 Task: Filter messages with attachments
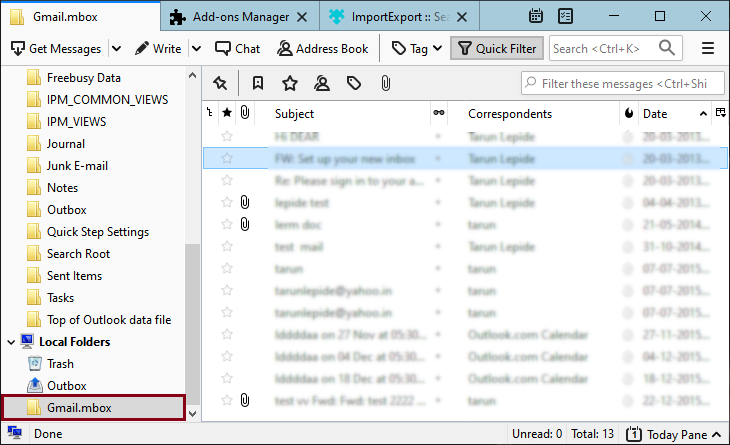pos(385,83)
